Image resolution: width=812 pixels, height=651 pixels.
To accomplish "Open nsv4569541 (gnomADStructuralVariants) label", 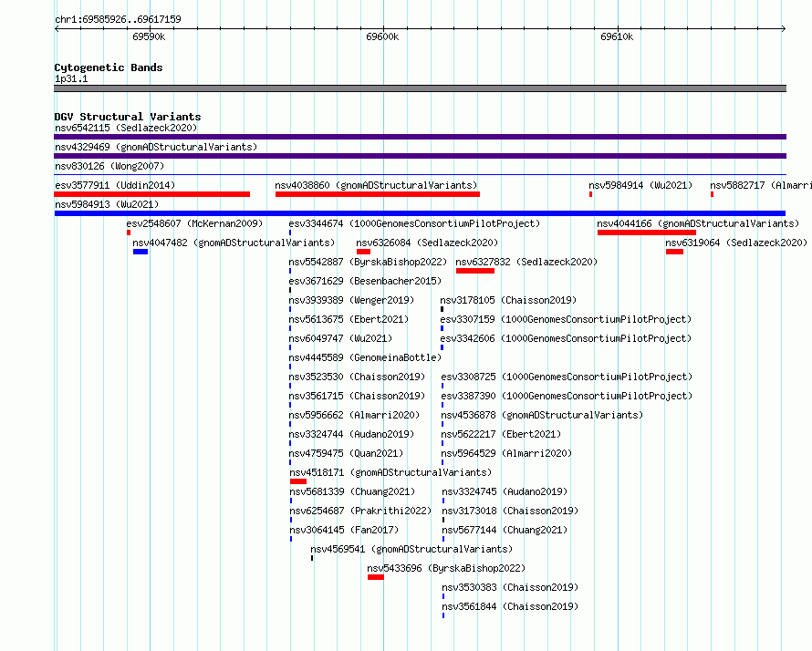I will pyautogui.click(x=411, y=549).
